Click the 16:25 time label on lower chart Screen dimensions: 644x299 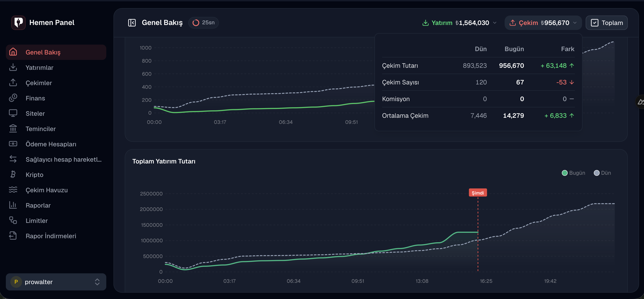pos(486,281)
